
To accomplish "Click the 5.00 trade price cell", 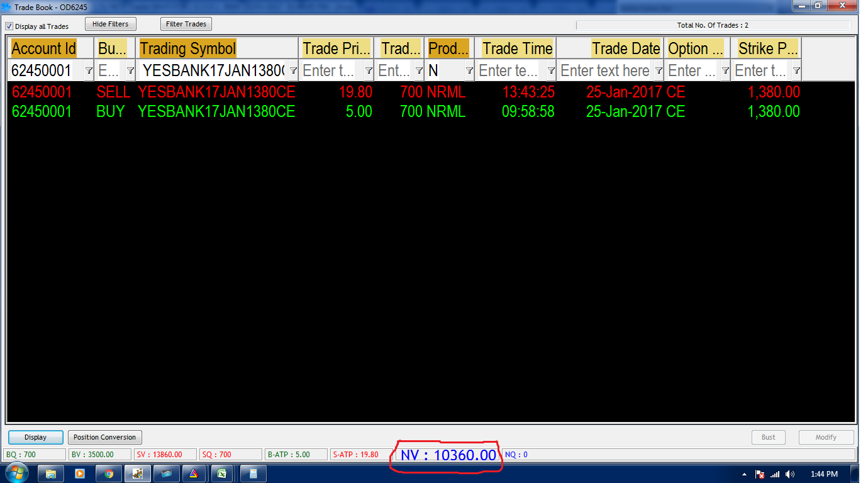I will point(359,112).
